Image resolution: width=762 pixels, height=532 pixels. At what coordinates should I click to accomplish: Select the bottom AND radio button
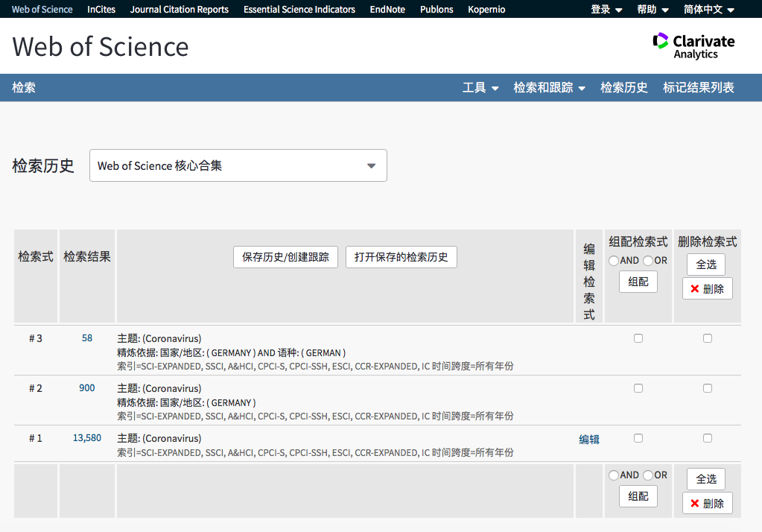click(x=614, y=475)
